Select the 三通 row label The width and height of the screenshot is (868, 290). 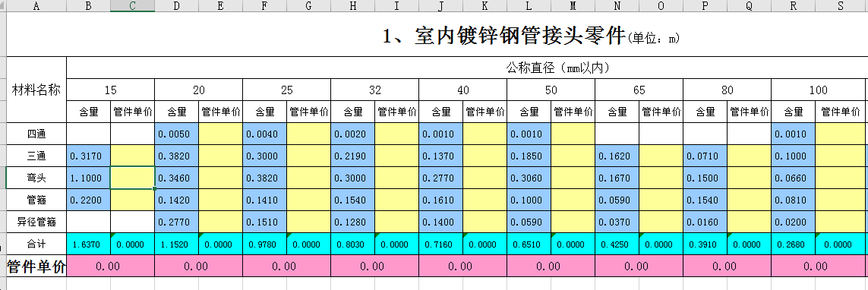pos(36,156)
